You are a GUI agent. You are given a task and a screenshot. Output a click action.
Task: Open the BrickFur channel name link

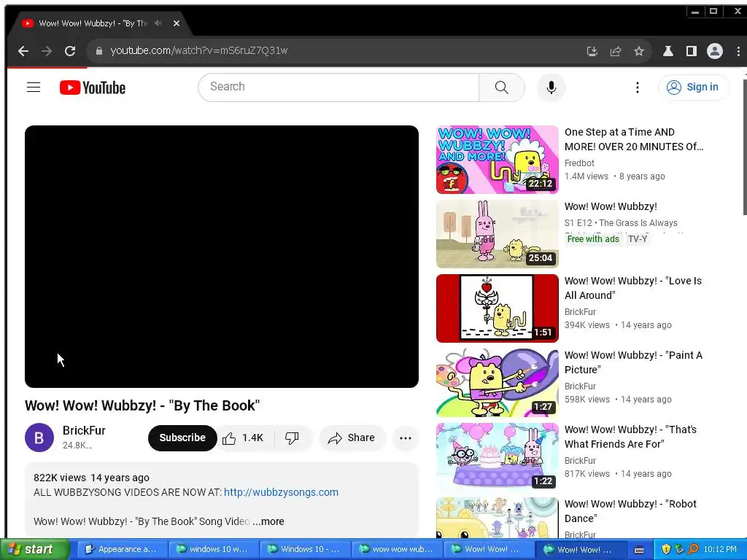coord(84,430)
